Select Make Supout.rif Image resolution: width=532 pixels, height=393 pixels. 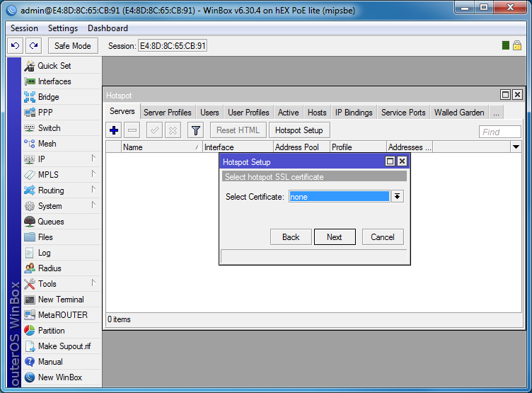click(x=62, y=346)
